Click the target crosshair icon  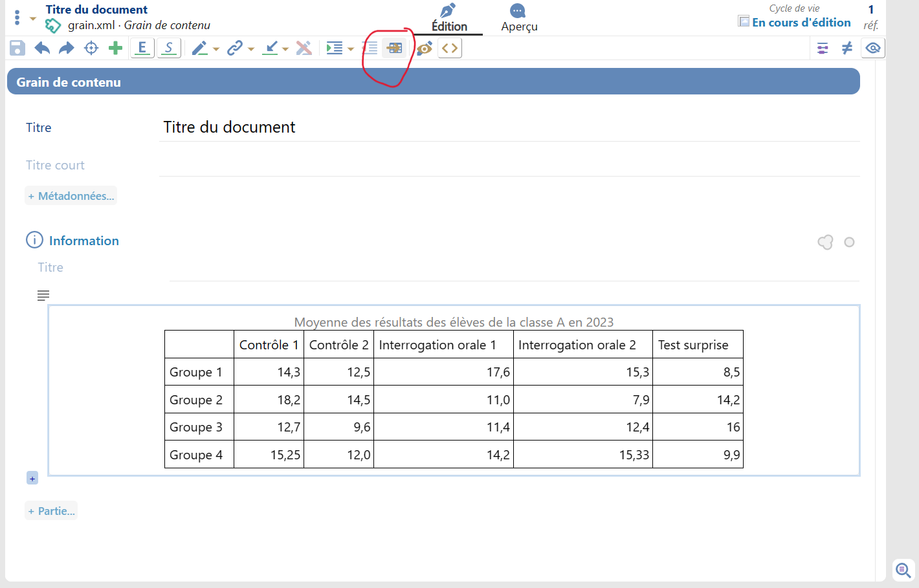91,48
